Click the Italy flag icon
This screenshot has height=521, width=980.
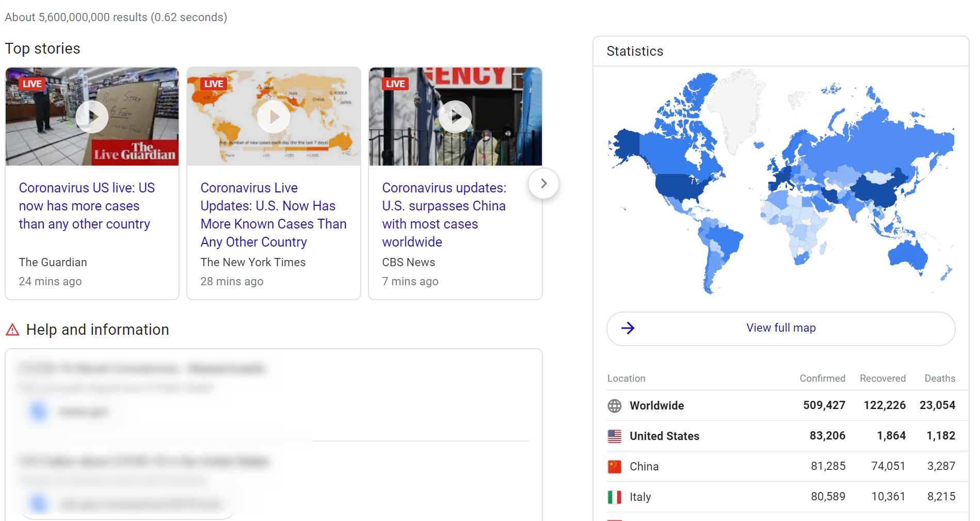[615, 497]
